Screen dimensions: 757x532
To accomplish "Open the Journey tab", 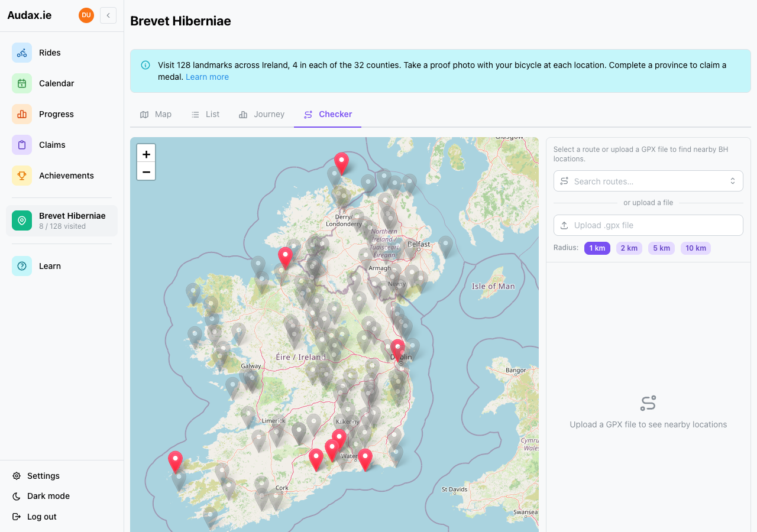I will [x=261, y=114].
